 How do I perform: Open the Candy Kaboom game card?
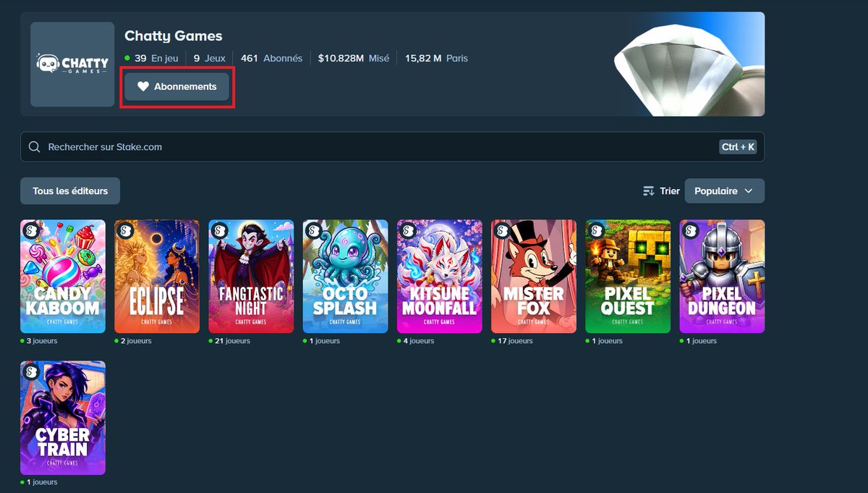click(x=63, y=277)
